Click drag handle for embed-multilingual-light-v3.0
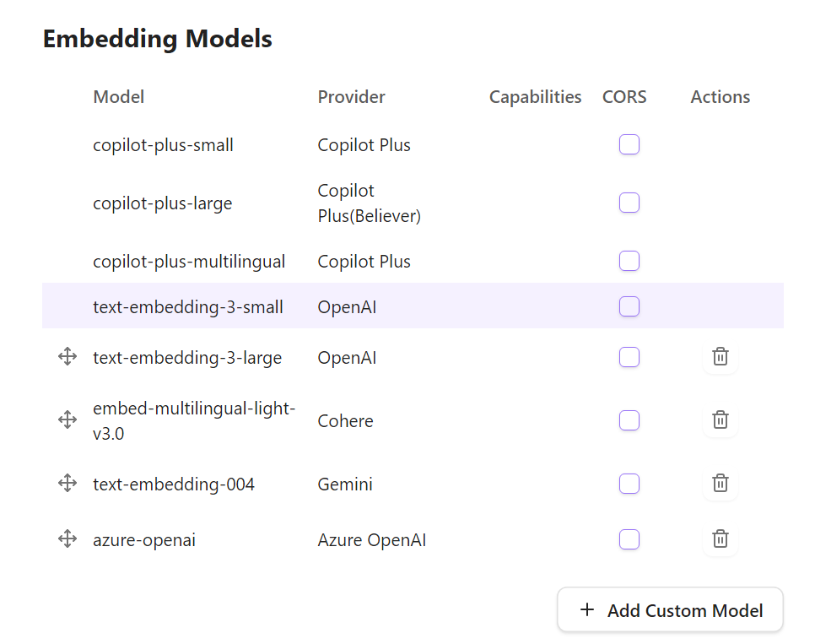Image resolution: width=815 pixels, height=644 pixels. (67, 419)
